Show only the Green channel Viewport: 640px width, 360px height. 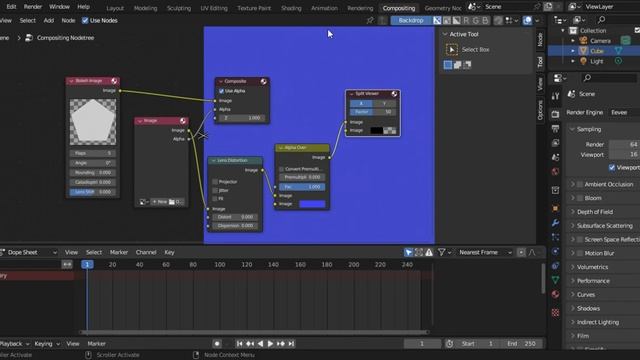click(x=476, y=20)
